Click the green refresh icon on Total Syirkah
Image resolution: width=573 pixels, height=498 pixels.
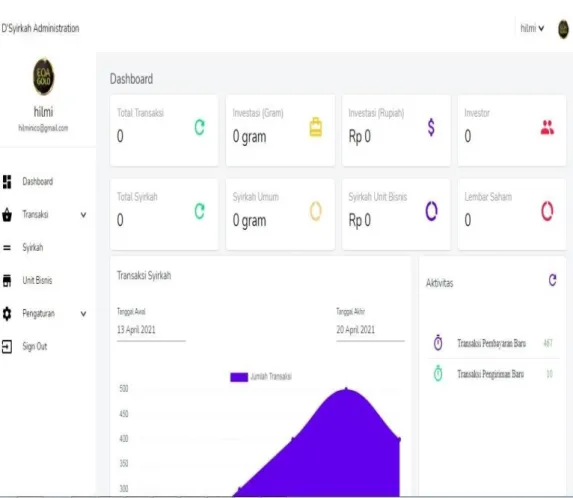tap(200, 211)
